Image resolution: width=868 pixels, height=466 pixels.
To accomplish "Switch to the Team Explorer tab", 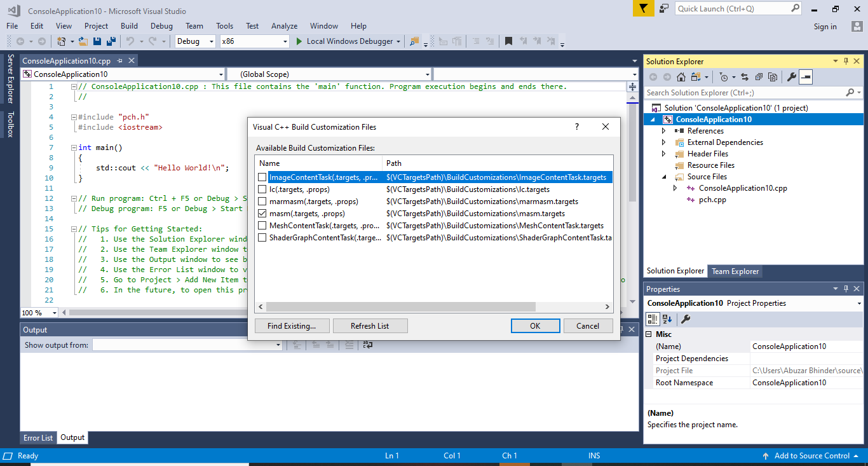I will (x=735, y=271).
